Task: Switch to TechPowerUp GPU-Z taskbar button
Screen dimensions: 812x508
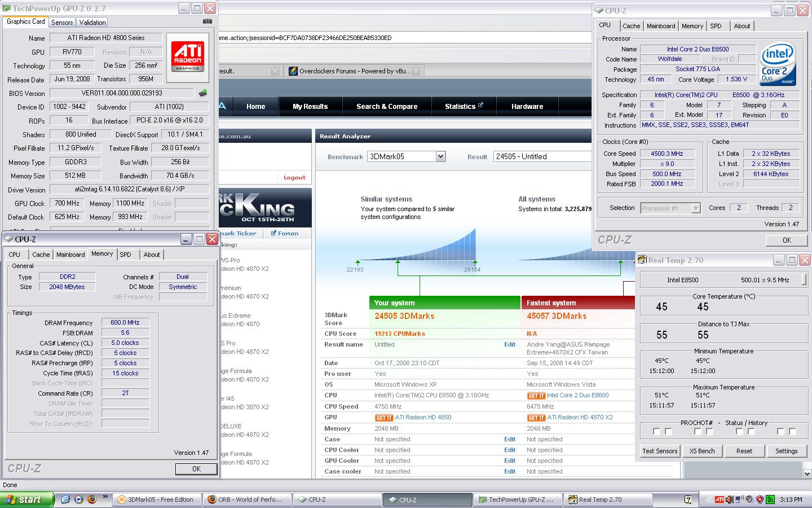Action: click(x=518, y=500)
